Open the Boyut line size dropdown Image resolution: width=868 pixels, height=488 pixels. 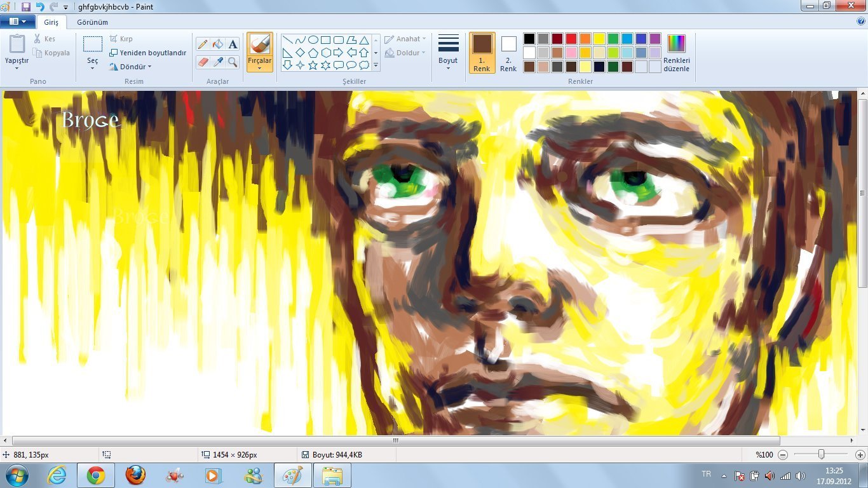click(448, 53)
